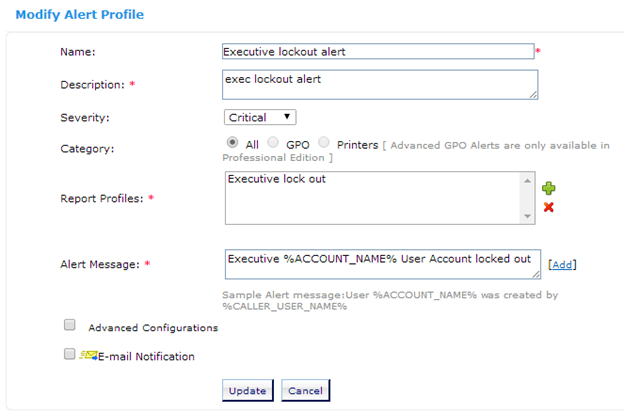Click into the Name input field
The width and height of the screenshot is (624, 413).
[x=378, y=51]
